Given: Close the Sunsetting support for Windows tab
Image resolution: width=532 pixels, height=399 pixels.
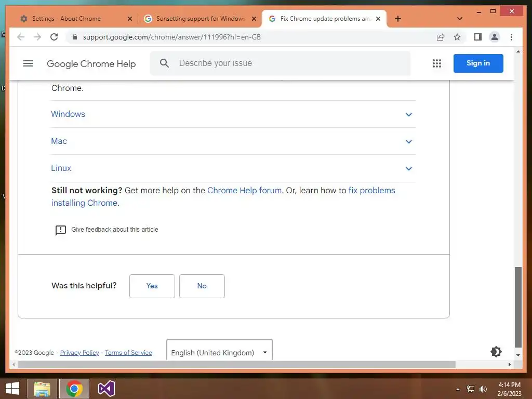Looking at the screenshot, I should click(x=254, y=19).
